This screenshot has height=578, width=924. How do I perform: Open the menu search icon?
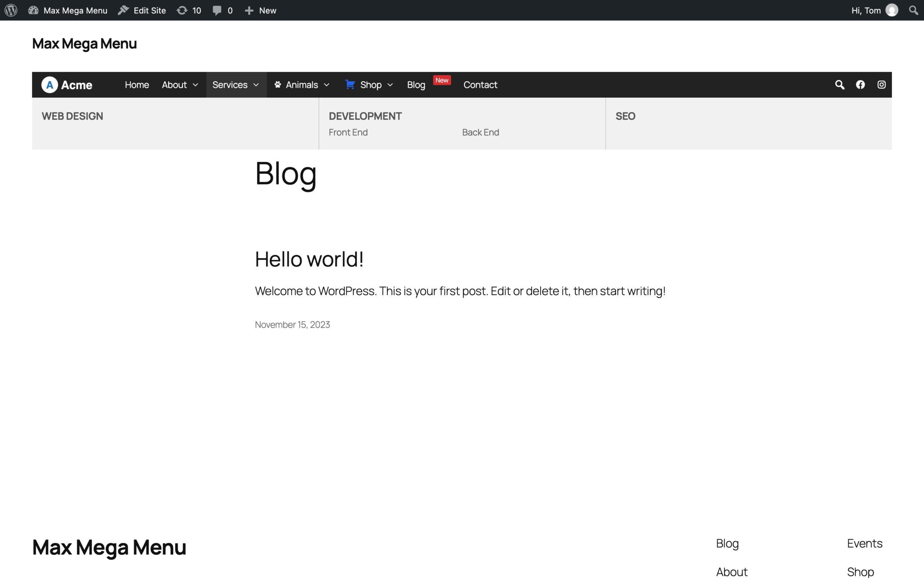coord(840,85)
